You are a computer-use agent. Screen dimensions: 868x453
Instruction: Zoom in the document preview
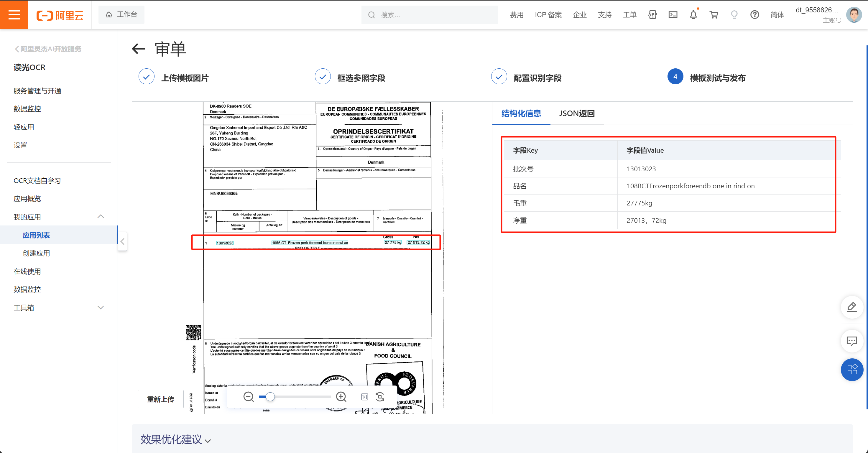341,397
